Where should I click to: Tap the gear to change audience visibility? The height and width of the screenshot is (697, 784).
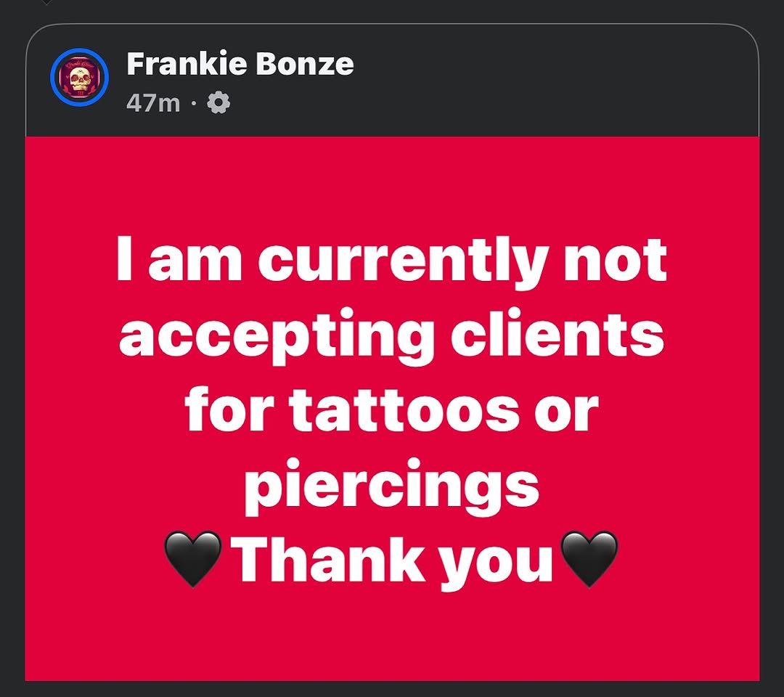[217, 103]
